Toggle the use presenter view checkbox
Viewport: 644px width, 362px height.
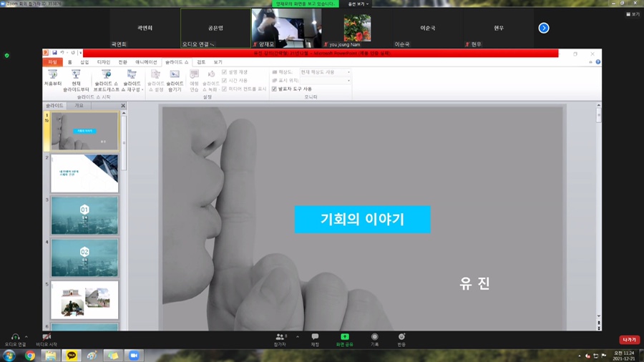[274, 89]
